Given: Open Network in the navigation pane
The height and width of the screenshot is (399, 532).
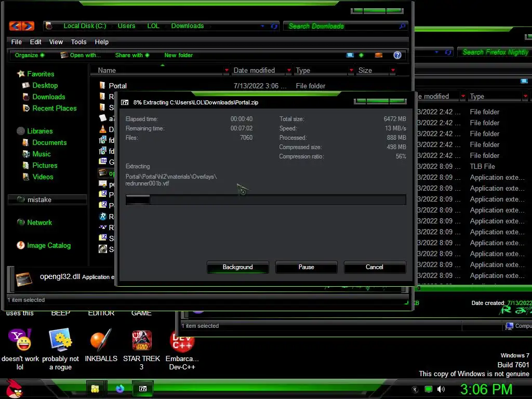Looking at the screenshot, I should 39,222.
